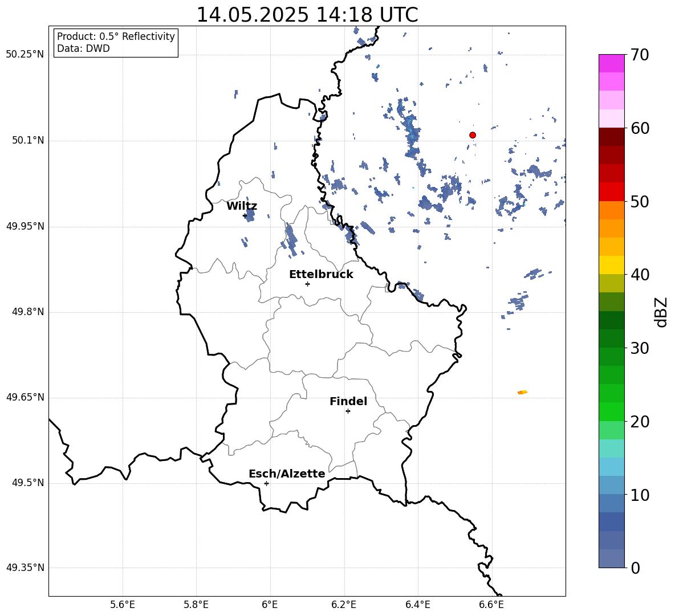Click the Ettelbruck station cross marker
This screenshot has height=616, width=675.
[307, 284]
